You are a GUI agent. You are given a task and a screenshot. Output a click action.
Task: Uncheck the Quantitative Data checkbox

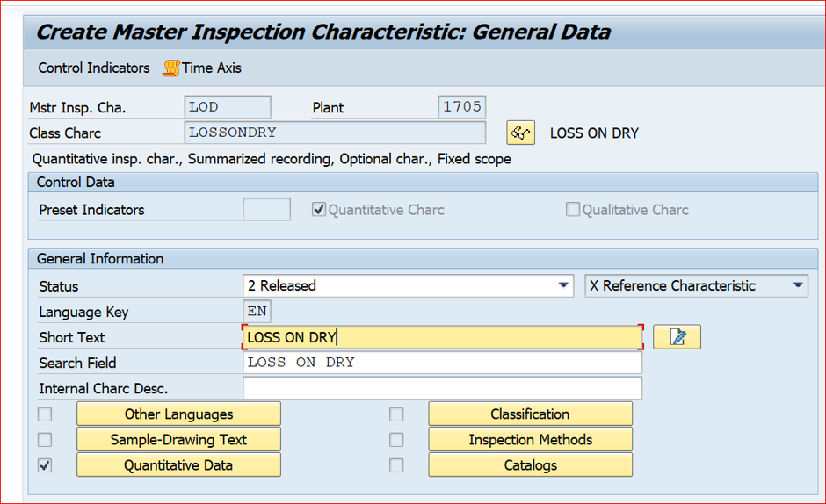(x=45, y=465)
